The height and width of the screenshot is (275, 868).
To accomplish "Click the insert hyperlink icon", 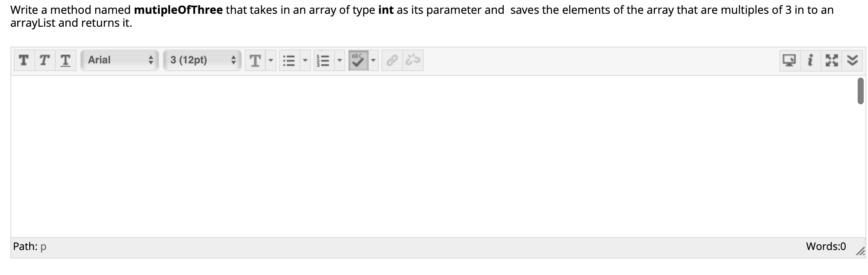I will pyautogui.click(x=392, y=60).
